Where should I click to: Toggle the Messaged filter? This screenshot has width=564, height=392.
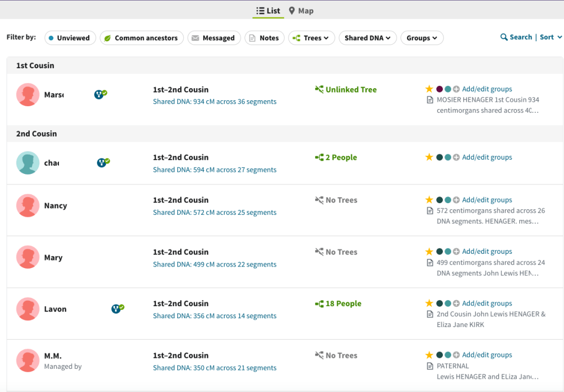[x=214, y=38]
